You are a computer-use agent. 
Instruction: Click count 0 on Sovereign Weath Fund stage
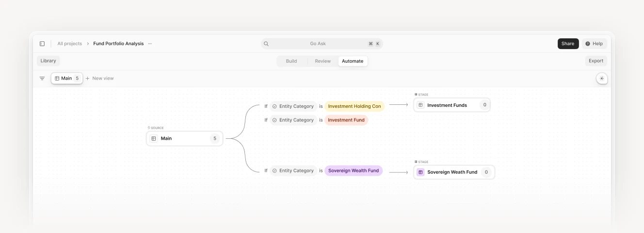tap(487, 172)
